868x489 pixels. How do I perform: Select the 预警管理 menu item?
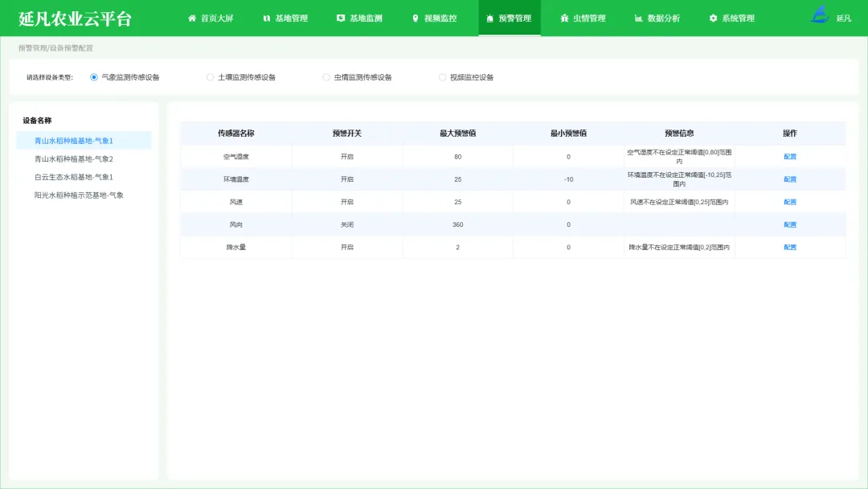(x=510, y=18)
